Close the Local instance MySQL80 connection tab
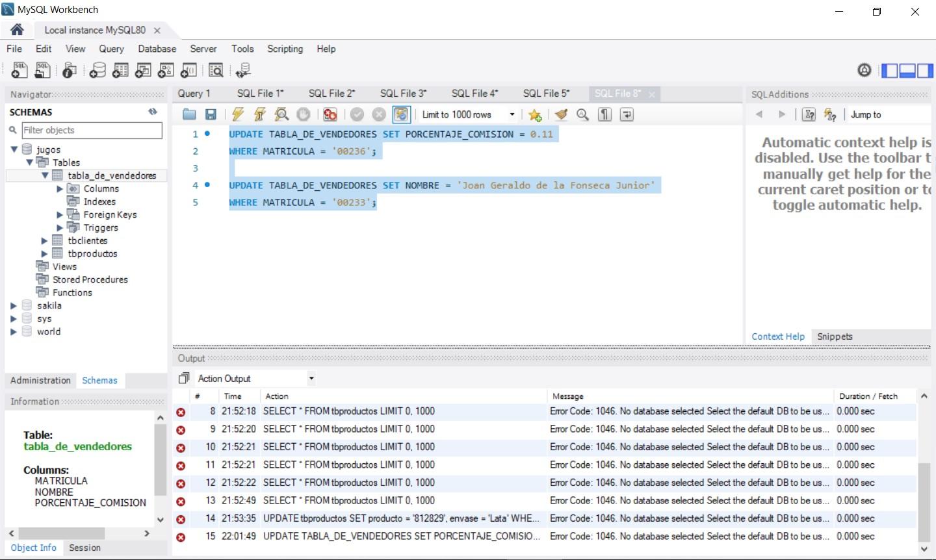This screenshot has width=936, height=560. [x=157, y=31]
